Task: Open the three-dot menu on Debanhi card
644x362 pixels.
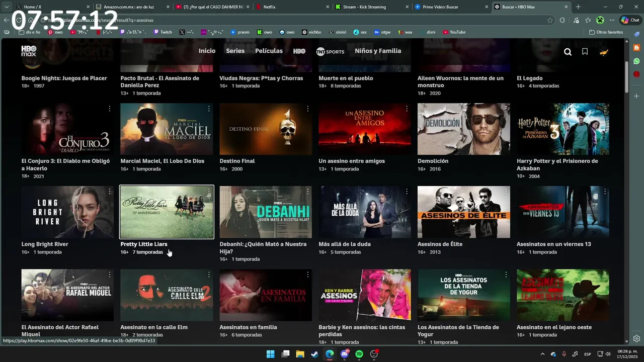Action: coord(308,192)
